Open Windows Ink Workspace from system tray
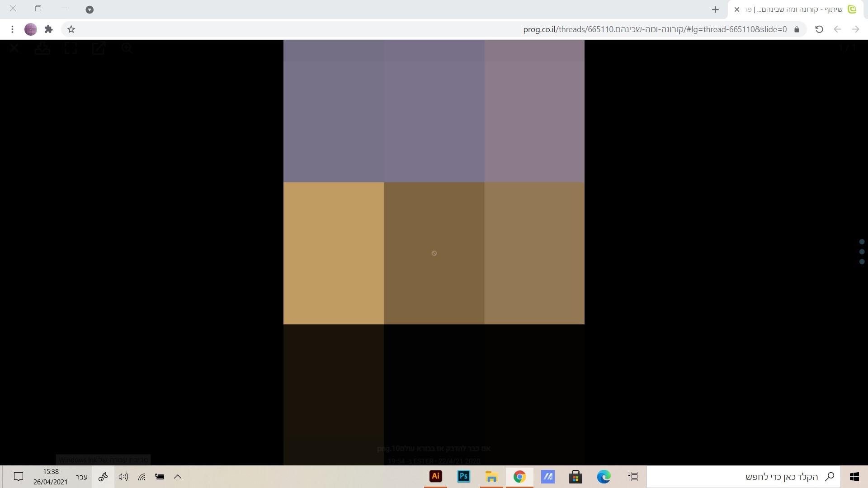This screenshot has height=488, width=868. click(x=103, y=477)
